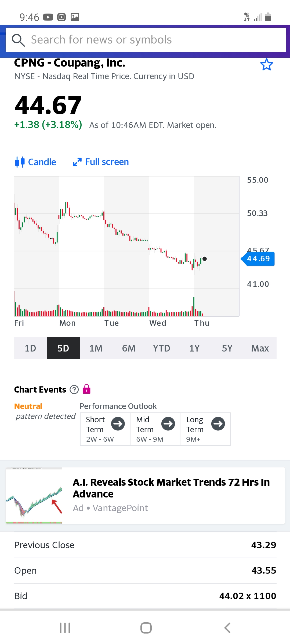Display the Max chart range

(260, 348)
